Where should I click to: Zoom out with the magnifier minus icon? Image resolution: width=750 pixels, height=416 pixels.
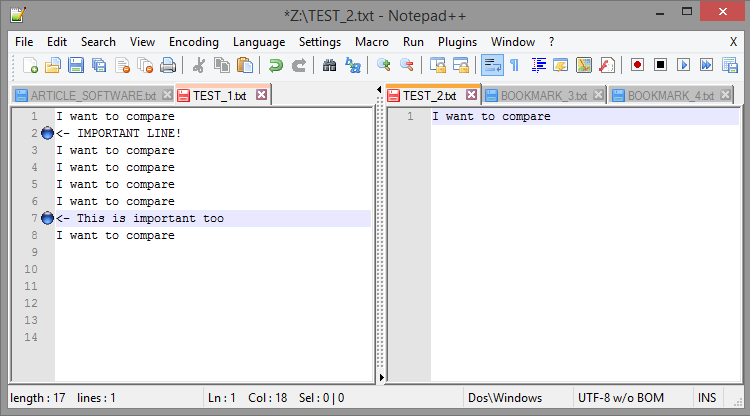click(407, 65)
